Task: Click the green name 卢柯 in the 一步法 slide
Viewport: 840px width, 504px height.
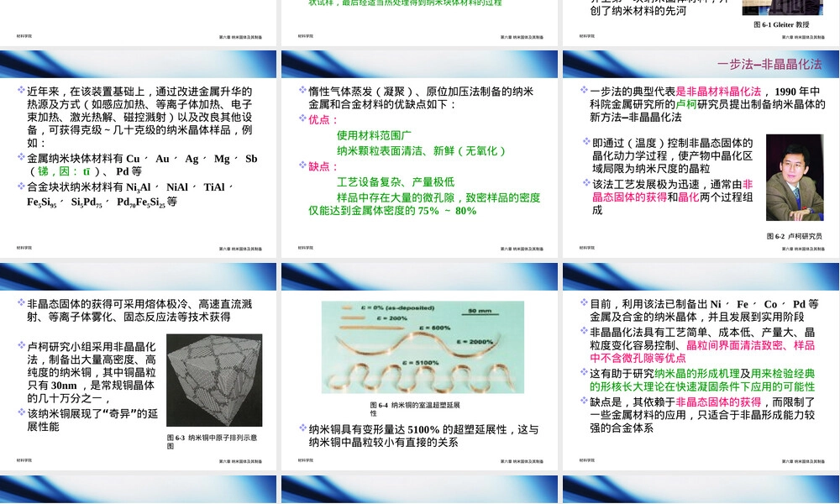Action: point(686,104)
